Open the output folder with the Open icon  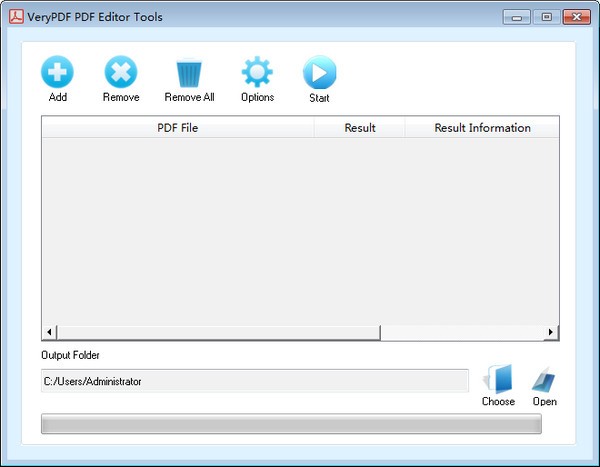click(545, 379)
